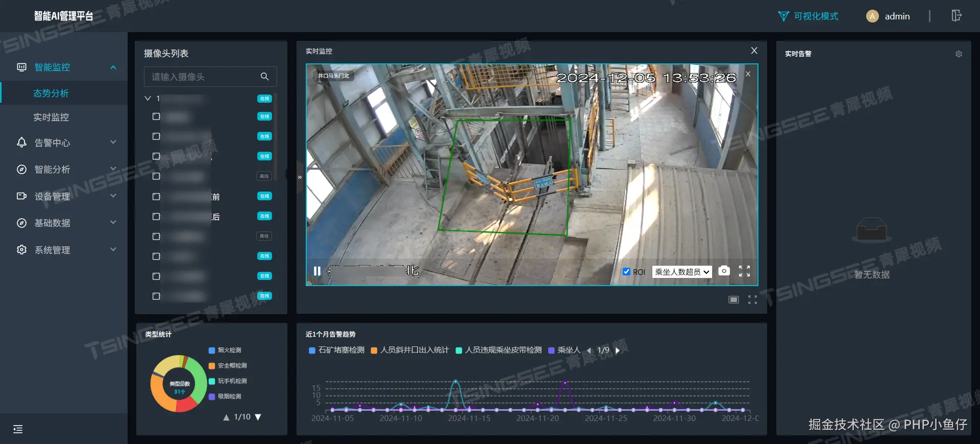Open realtime alarm settings gear
980x444 pixels.
(959, 54)
